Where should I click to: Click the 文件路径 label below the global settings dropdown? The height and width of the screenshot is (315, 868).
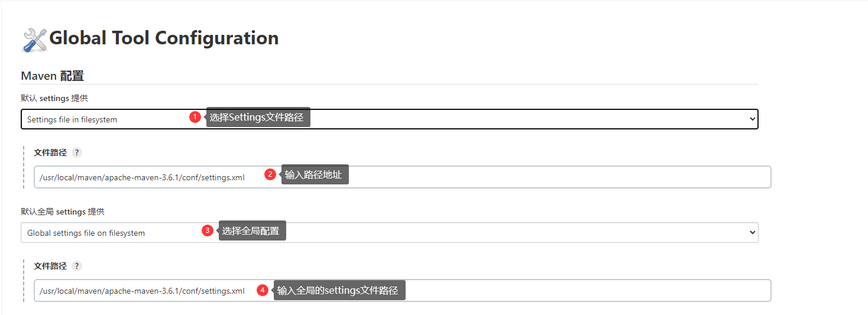tap(50, 266)
